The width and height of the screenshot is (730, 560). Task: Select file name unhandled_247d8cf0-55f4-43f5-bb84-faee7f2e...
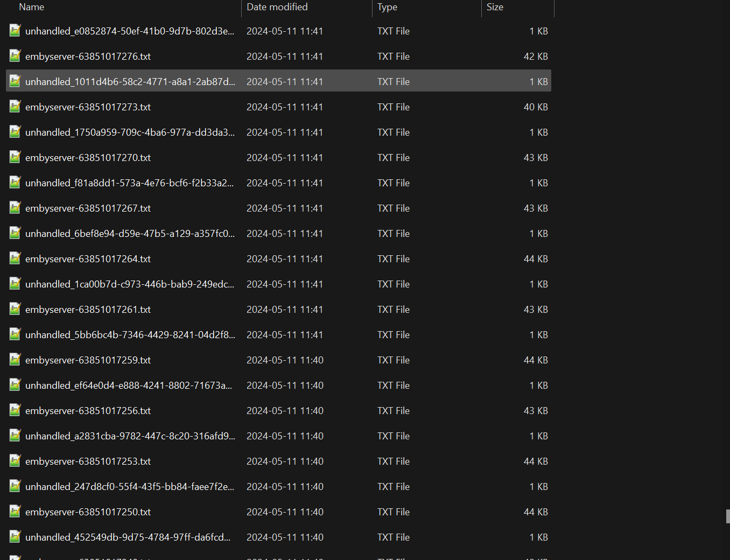[x=130, y=487]
